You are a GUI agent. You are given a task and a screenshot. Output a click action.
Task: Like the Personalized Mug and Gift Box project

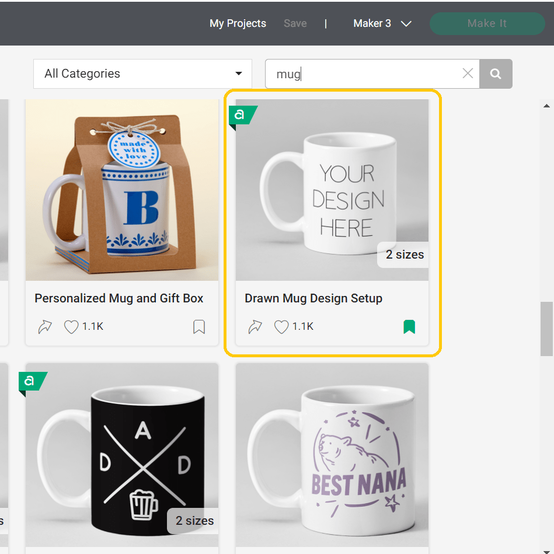click(x=71, y=327)
